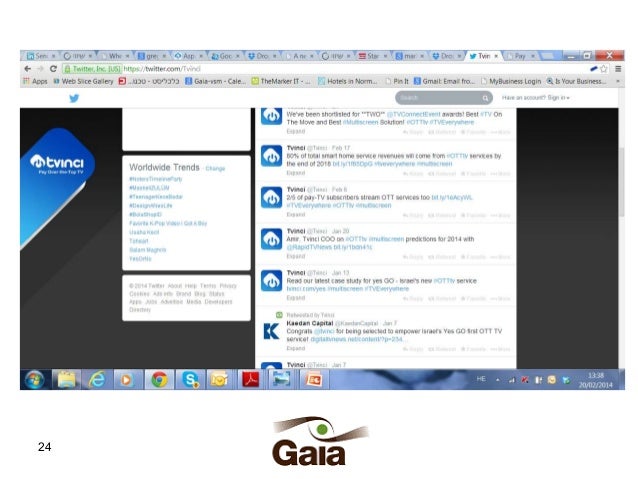Expand the shortlisted TVConnect awards tweet

[295, 131]
